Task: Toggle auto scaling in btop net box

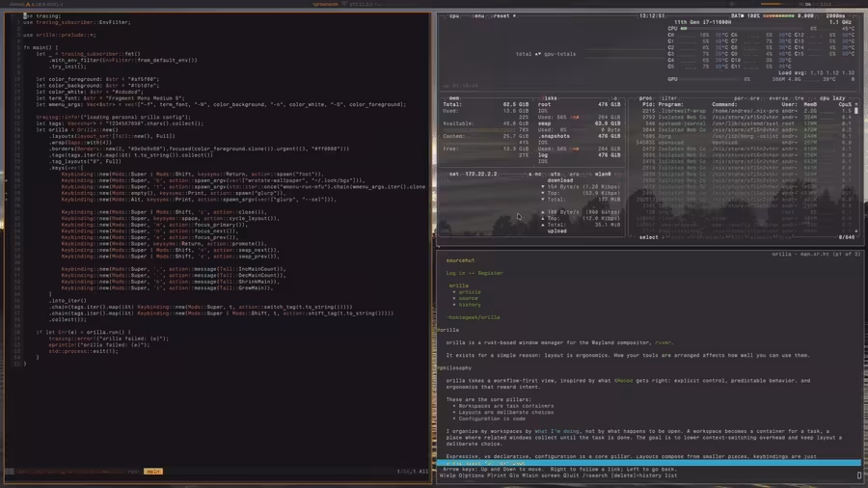Action: 556,174
